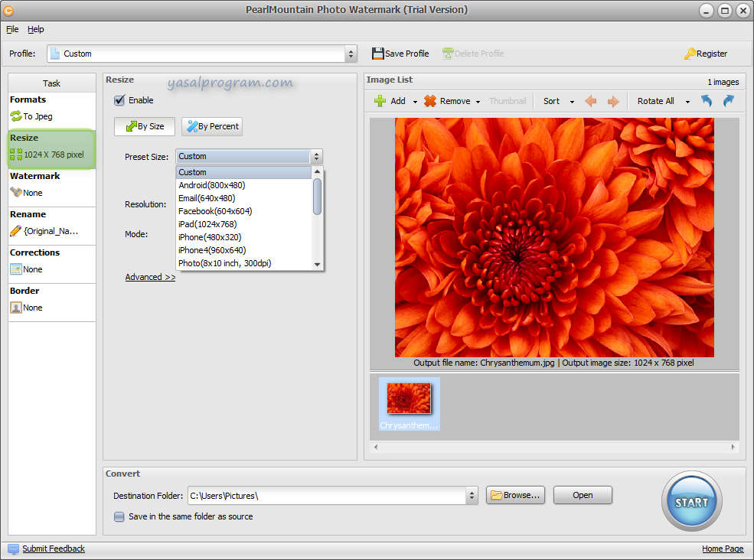The width and height of the screenshot is (754, 560).
Task: Click the green Add plus icon
Action: [380, 101]
